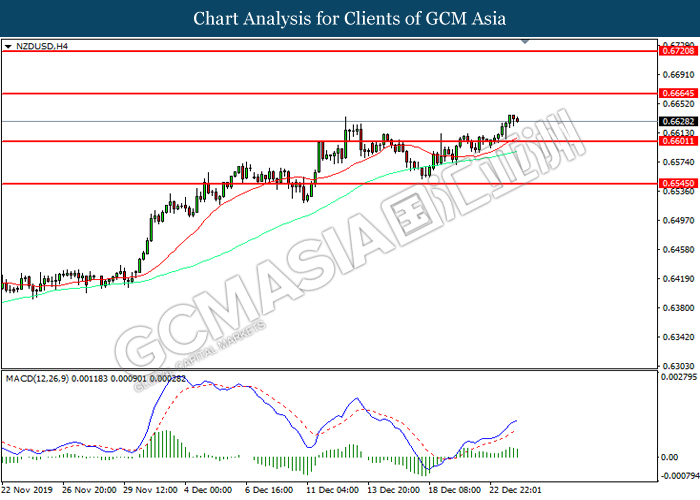
Task: Select the 0.66645 resistance price label
Action: click(678, 93)
